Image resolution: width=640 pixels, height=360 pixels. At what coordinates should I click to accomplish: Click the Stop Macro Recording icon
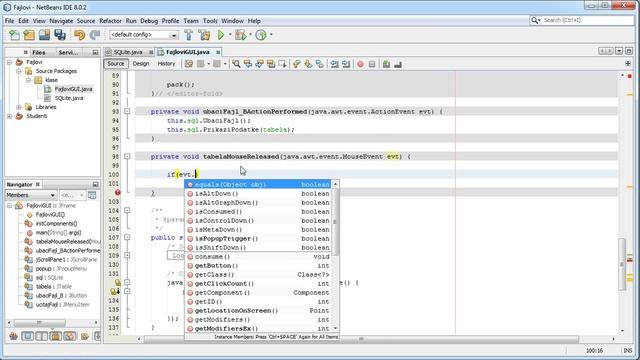coord(372,64)
